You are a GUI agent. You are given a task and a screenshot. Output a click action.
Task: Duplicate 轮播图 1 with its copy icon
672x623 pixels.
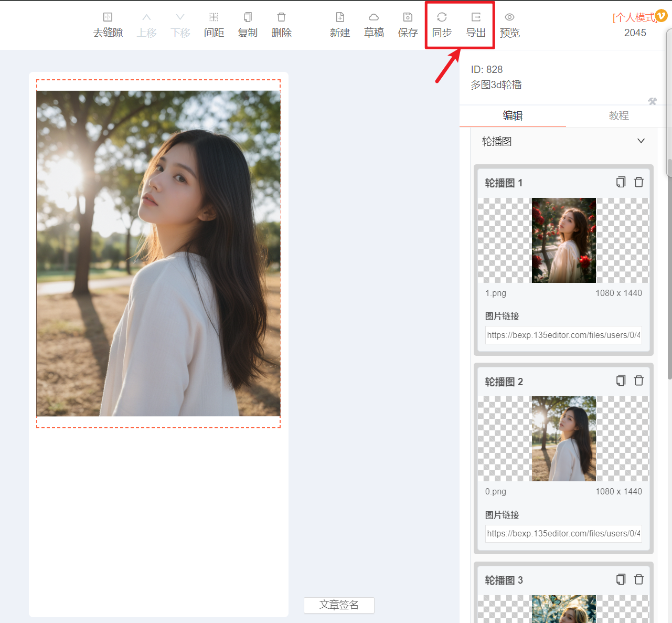click(x=621, y=182)
